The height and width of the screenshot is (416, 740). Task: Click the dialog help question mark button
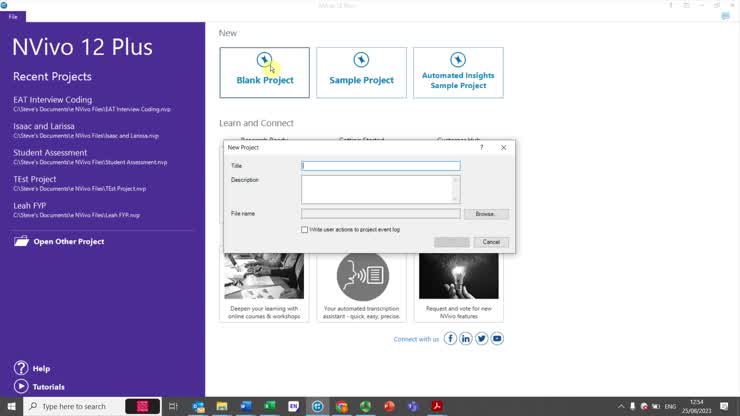click(482, 147)
